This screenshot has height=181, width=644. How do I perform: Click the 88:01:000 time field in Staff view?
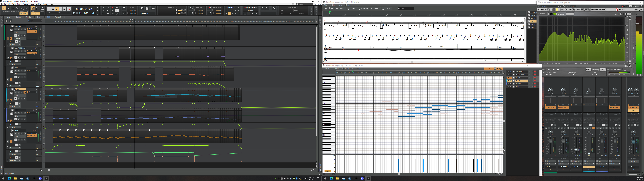pos(406,9)
